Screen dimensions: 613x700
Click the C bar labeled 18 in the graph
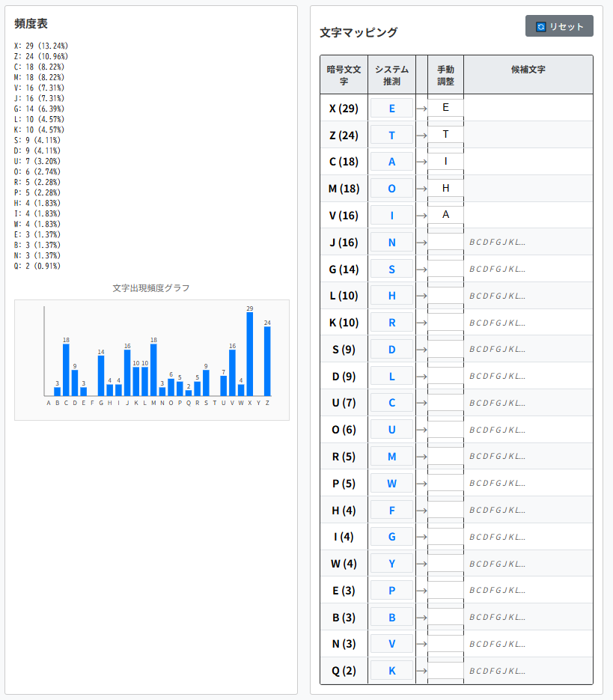click(66, 370)
